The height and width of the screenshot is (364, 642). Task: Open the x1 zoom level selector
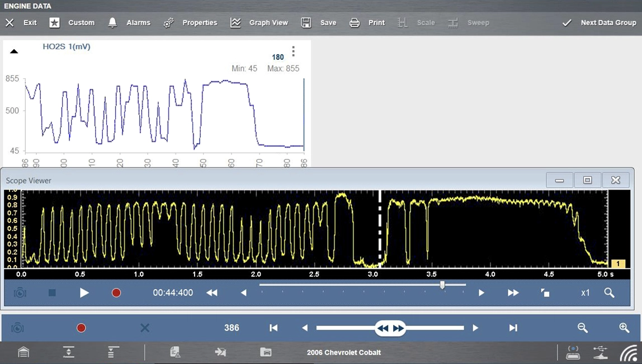[585, 293]
